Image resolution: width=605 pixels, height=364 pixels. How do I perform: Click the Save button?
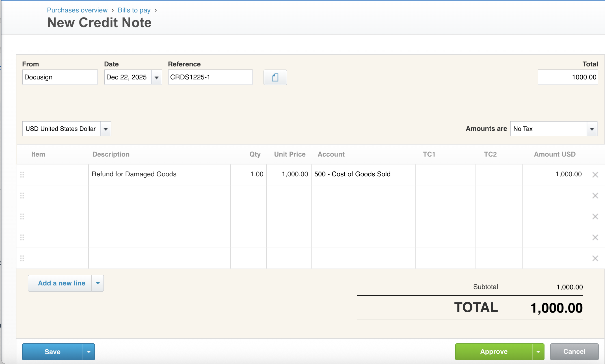pyautogui.click(x=53, y=352)
